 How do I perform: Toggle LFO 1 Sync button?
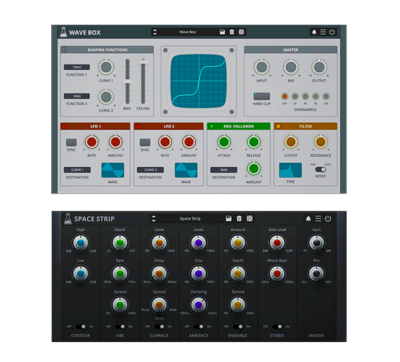click(71, 142)
